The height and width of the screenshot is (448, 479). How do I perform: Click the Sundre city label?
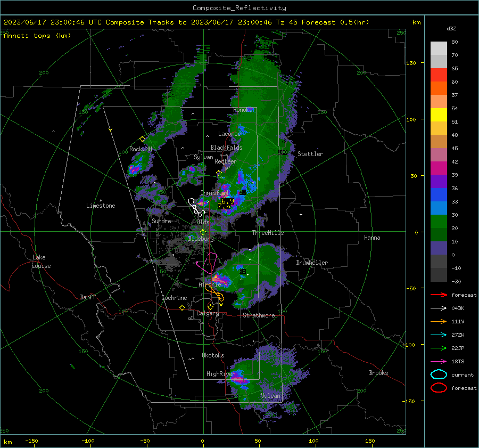point(161,221)
